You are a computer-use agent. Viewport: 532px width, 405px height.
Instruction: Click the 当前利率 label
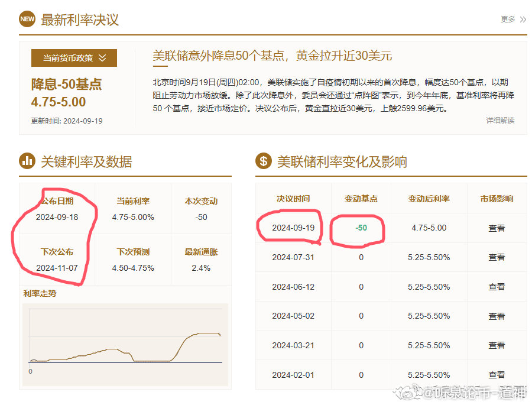click(x=133, y=201)
